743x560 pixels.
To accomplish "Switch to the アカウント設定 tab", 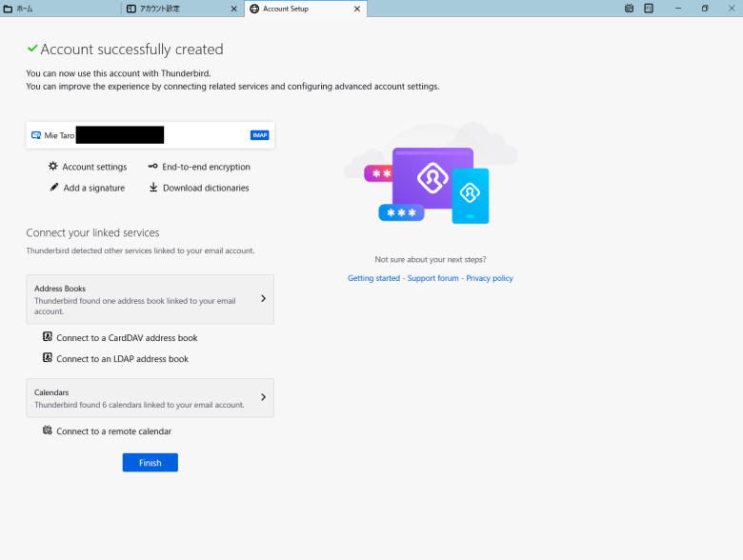I will click(x=183, y=9).
